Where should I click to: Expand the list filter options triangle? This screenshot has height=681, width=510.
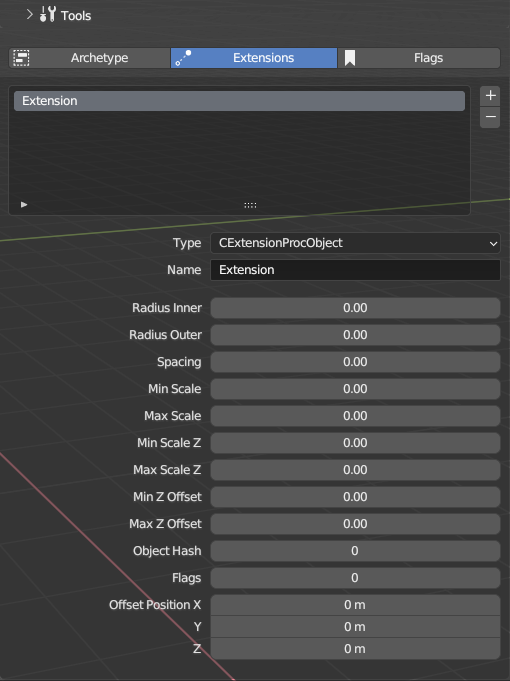pyautogui.click(x=24, y=205)
